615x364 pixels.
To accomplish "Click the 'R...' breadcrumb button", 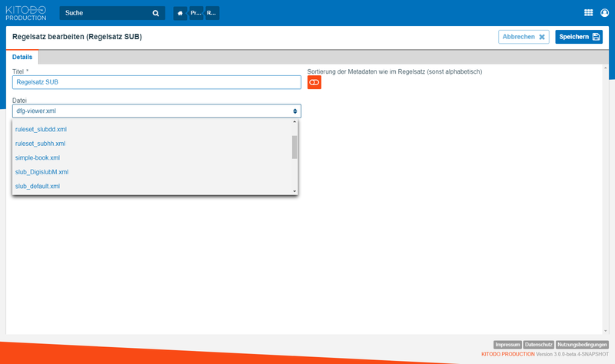I will 211,13.
